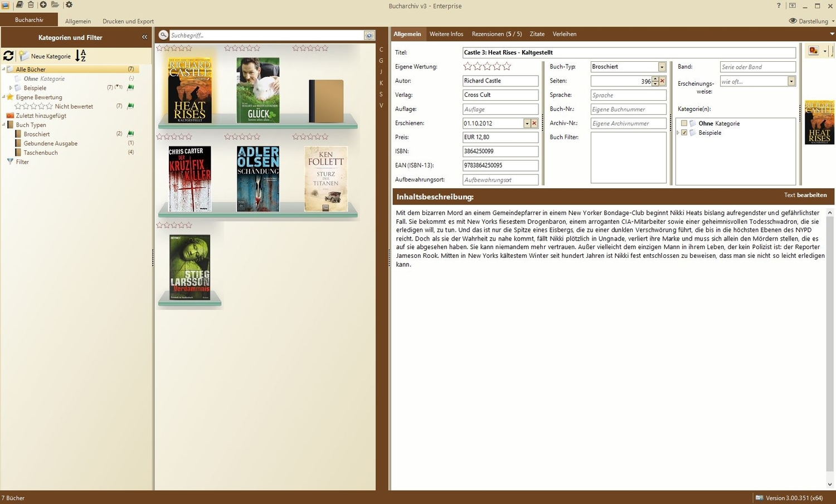Jump to letter S in the alphabet index
This screenshot has width=836, height=504.
(x=381, y=94)
